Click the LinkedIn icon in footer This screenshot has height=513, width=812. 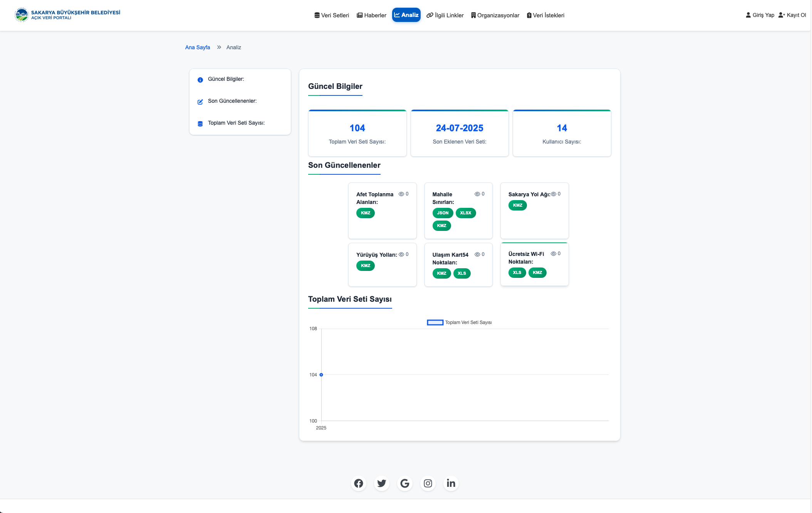click(451, 483)
